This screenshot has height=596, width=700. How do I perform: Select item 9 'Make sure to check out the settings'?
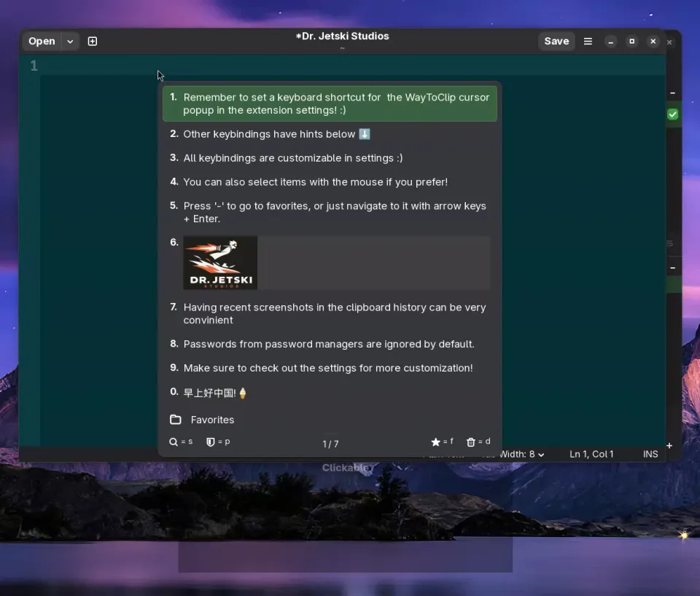tap(330, 368)
